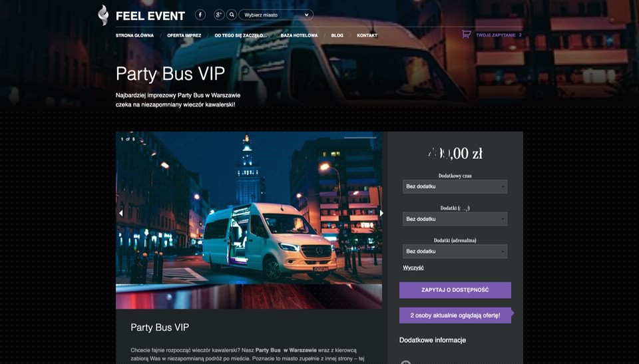
Task: Click the search magnifier icon
Action: click(x=232, y=15)
